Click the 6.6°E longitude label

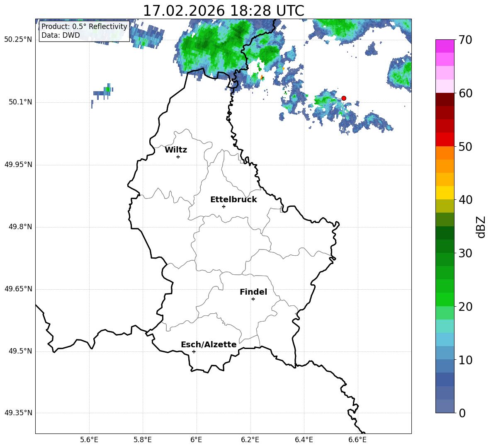click(357, 440)
